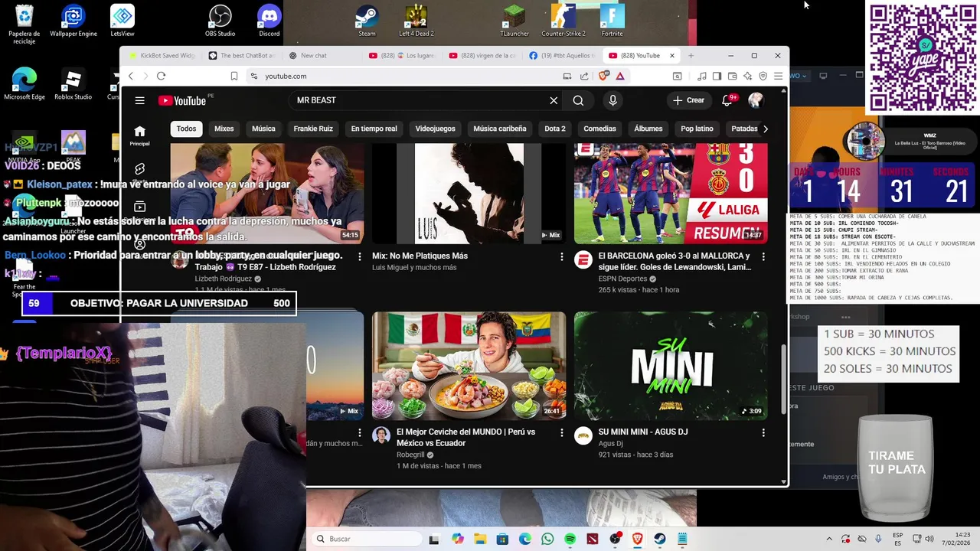Go back in the Brave browser

131,76
